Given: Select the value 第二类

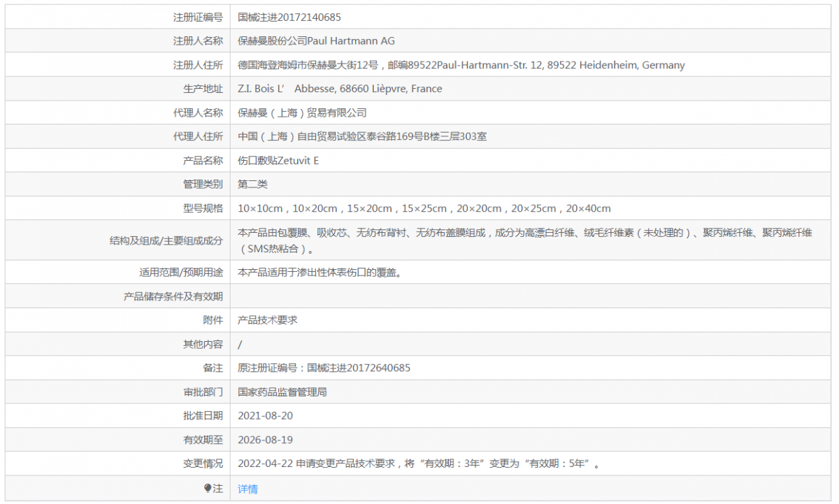Looking at the screenshot, I should [x=252, y=185].
